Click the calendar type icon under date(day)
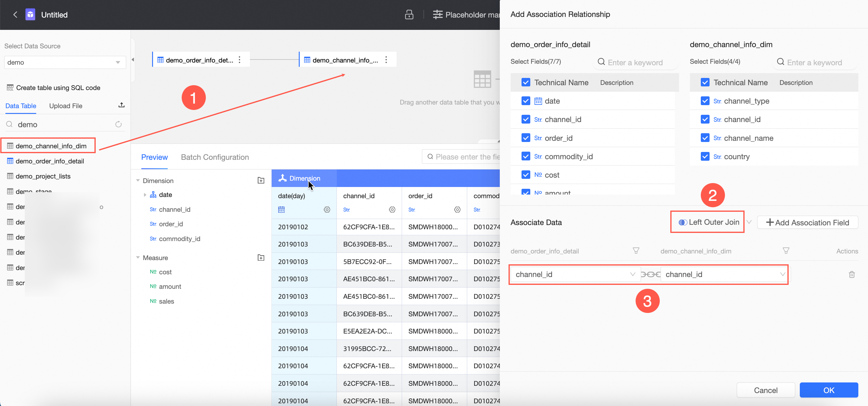This screenshot has height=406, width=868. click(282, 210)
